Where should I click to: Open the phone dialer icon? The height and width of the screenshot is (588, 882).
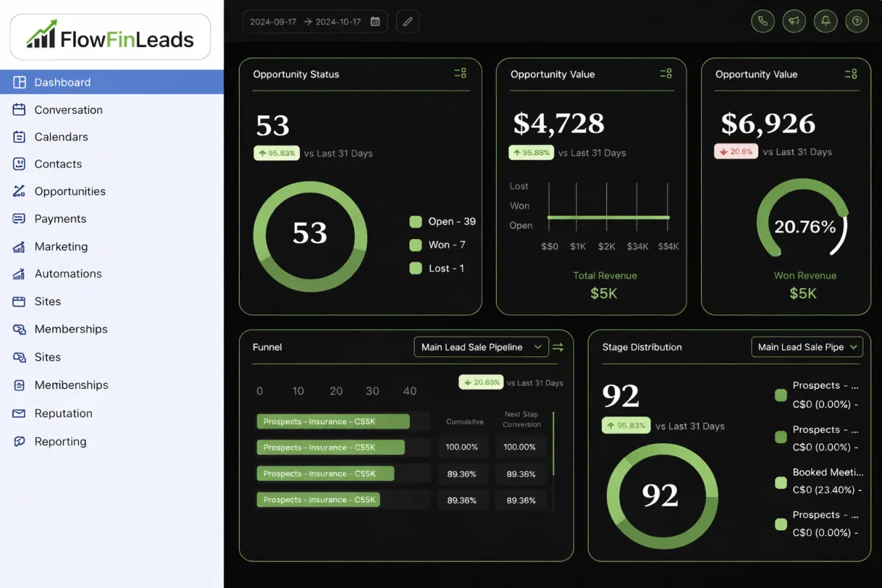coord(763,21)
